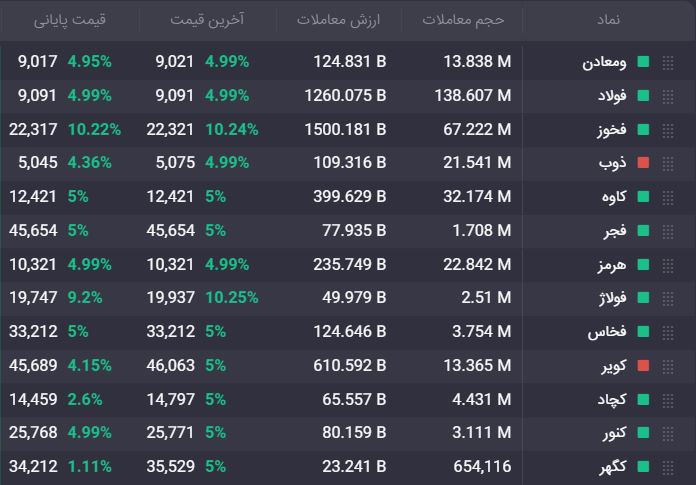Click the 1500.181 B trade value of فخوز
The image size is (696, 485).
345,130
